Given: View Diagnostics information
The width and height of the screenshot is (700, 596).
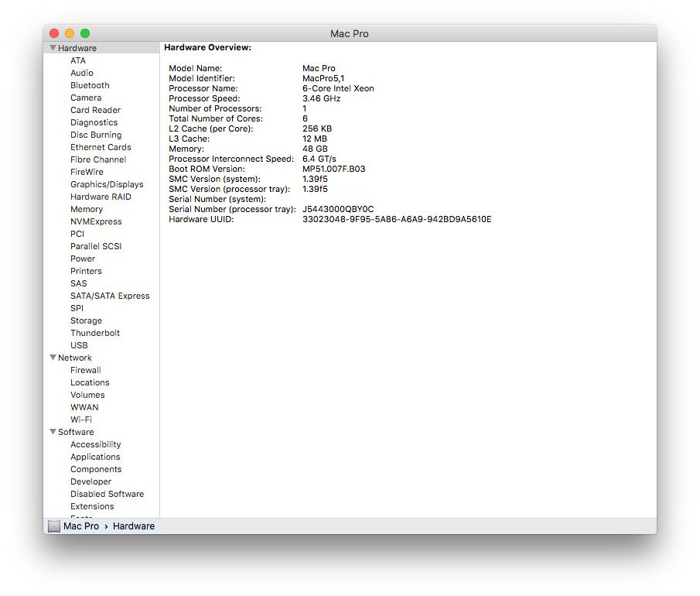Looking at the screenshot, I should coord(94,122).
